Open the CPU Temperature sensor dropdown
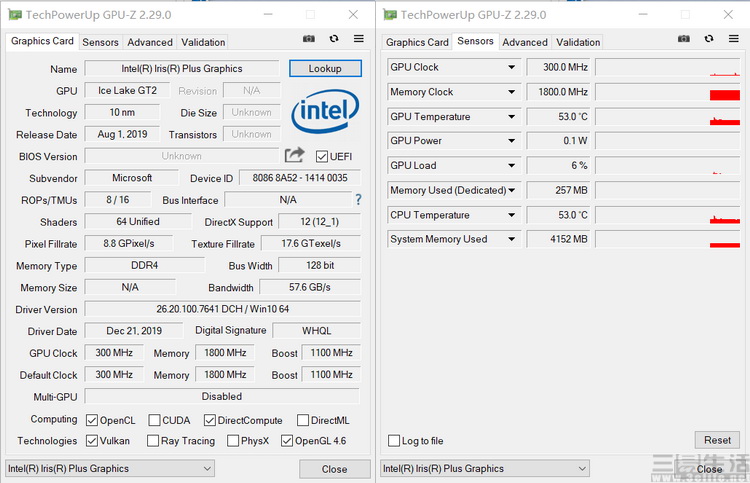Image resolution: width=750 pixels, height=483 pixels. tap(511, 215)
